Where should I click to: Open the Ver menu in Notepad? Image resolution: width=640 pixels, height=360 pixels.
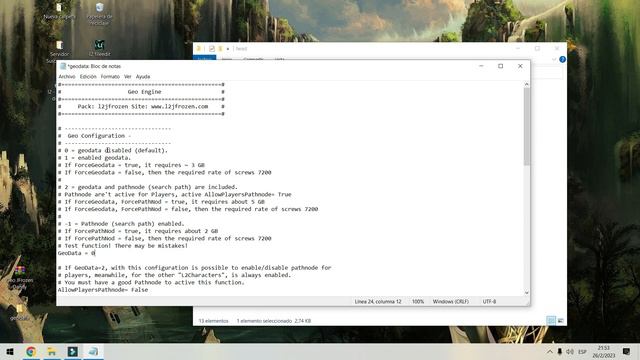[128, 76]
